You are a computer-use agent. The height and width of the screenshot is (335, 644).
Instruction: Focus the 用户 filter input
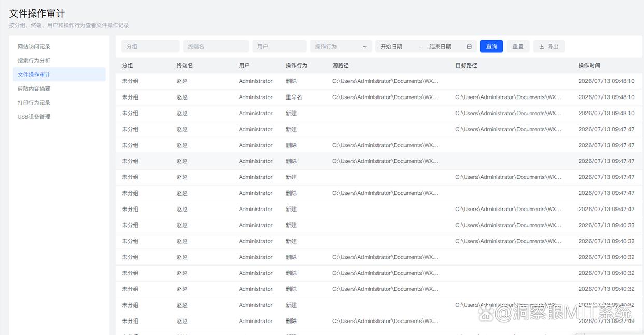pyautogui.click(x=279, y=47)
